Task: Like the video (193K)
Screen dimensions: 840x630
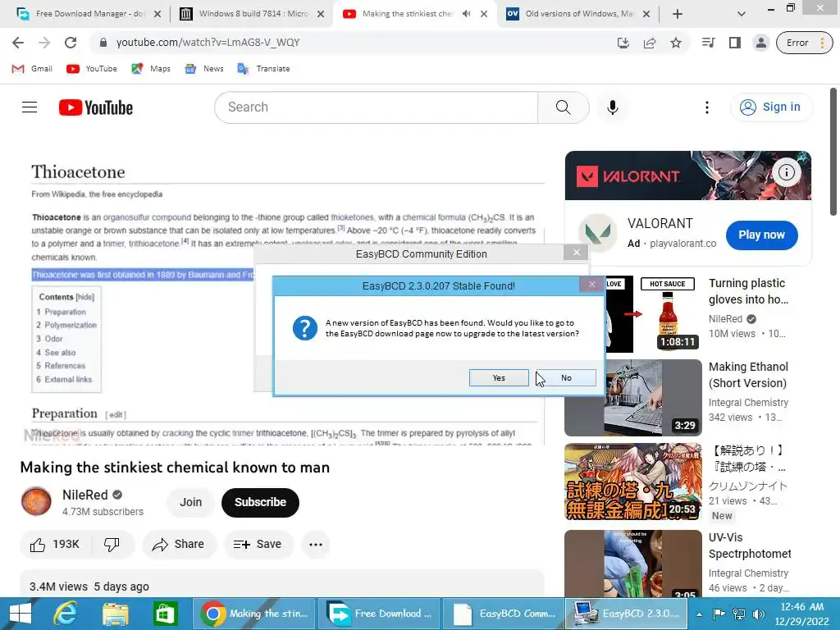Action: [56, 545]
